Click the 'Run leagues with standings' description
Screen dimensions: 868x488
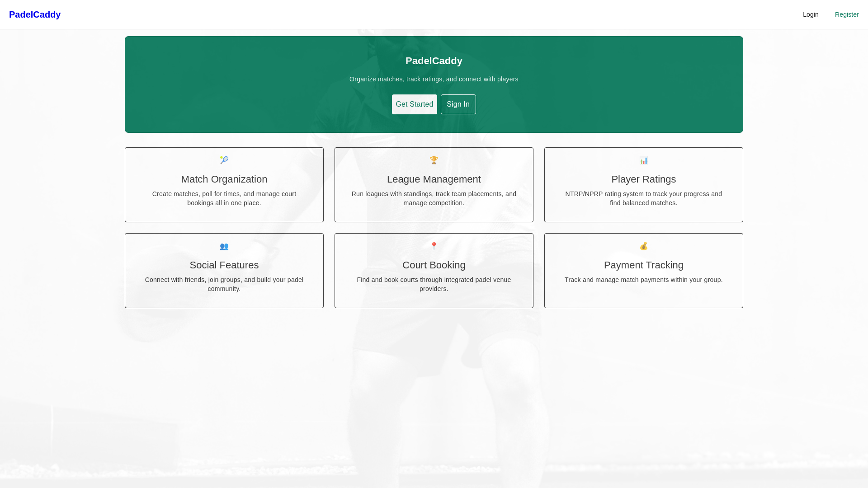pyautogui.click(x=434, y=198)
